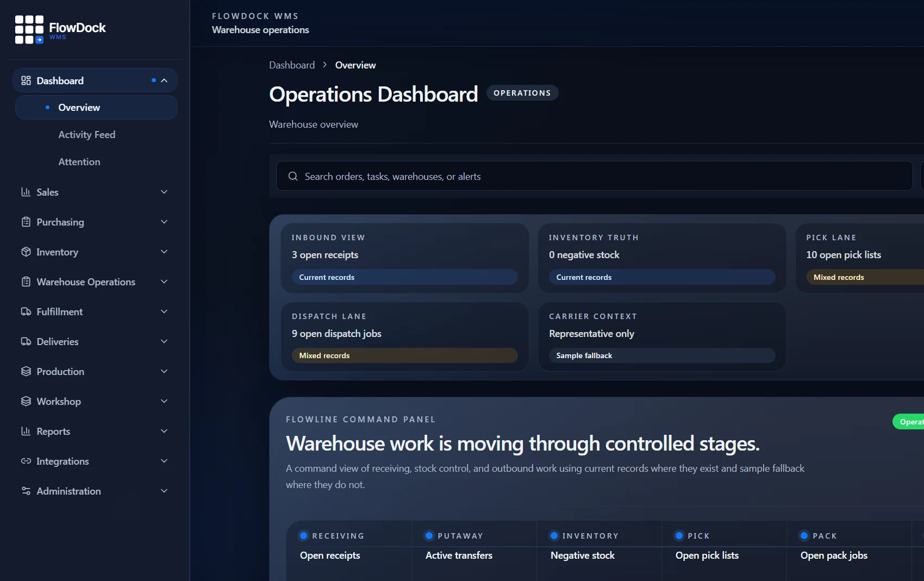Click the 'Open receipts' stage text

pyautogui.click(x=330, y=555)
